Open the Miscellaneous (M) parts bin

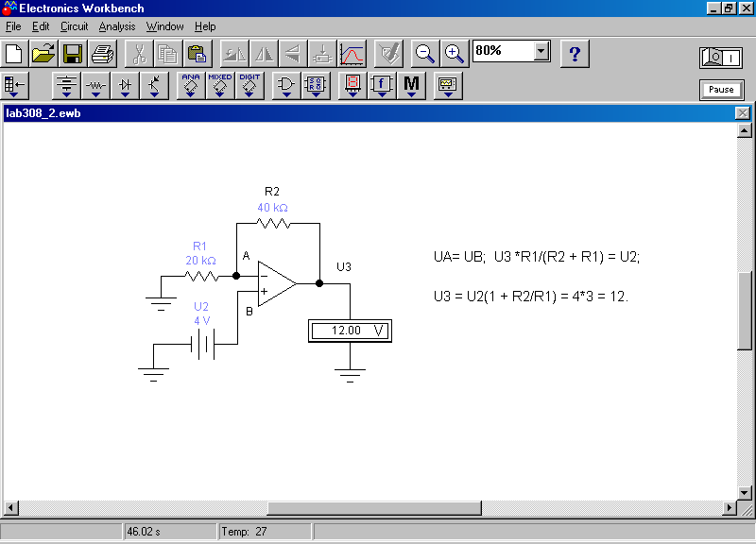coord(411,86)
